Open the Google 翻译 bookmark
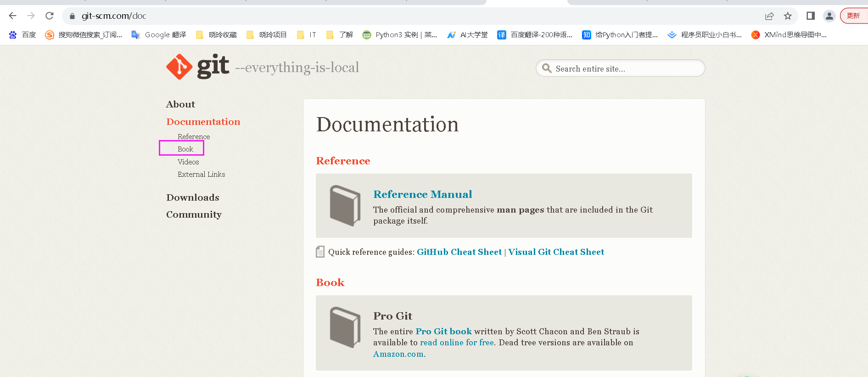Image resolution: width=868 pixels, height=377 pixels. point(159,35)
